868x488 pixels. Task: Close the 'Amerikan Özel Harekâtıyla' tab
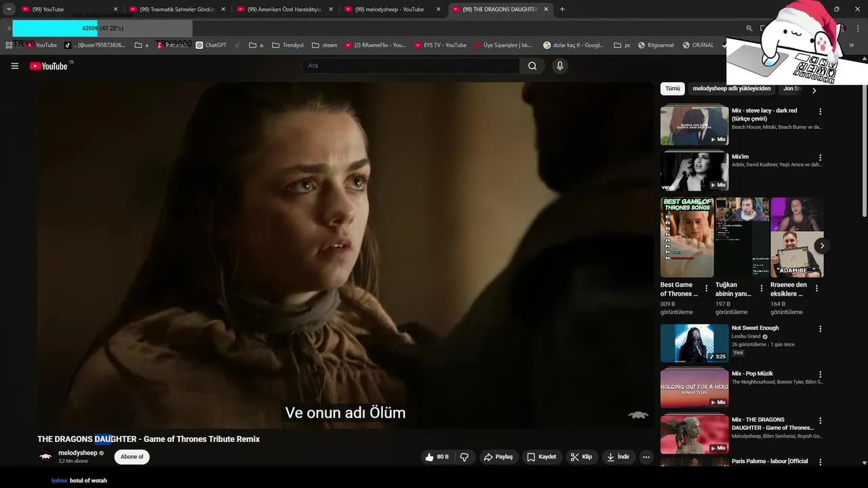[330, 9]
